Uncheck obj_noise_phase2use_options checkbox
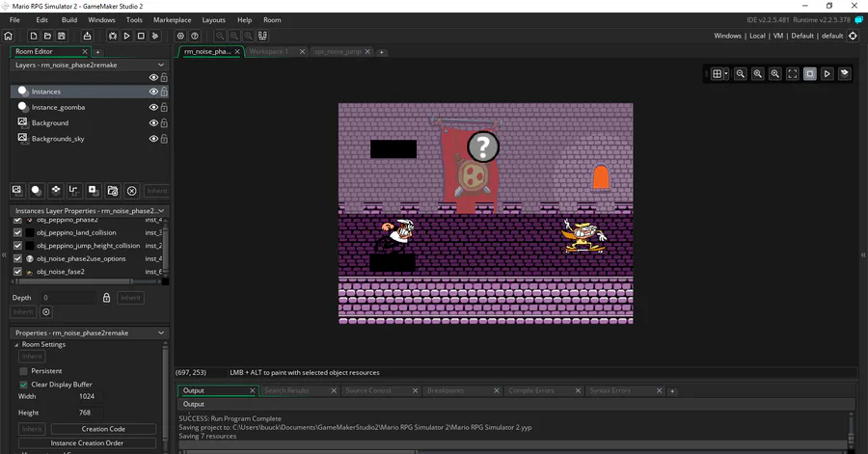The height and width of the screenshot is (454, 868). (x=17, y=258)
